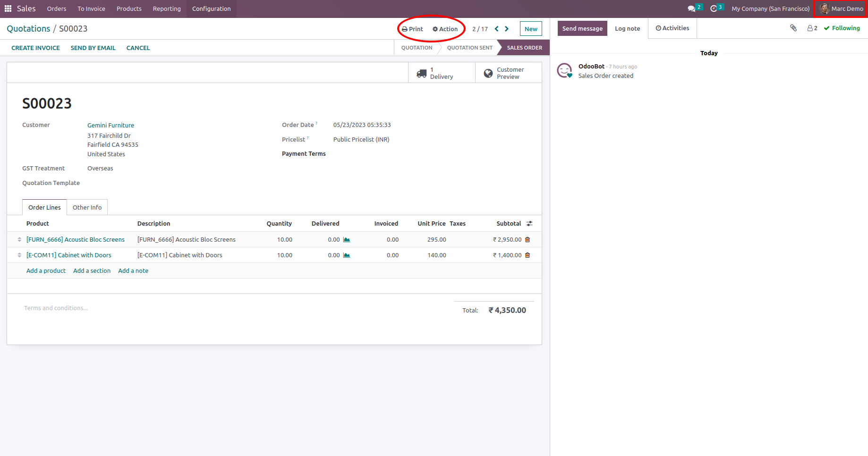The image size is (868, 456).
Task: Toggle the Following status
Action: click(842, 28)
